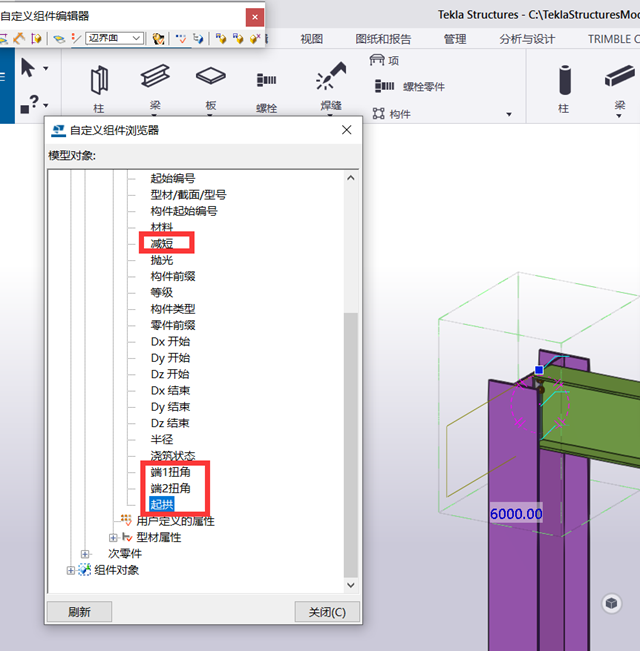Select the 减短 property in tree
Viewport: 640px width, 651px height.
coord(162,244)
